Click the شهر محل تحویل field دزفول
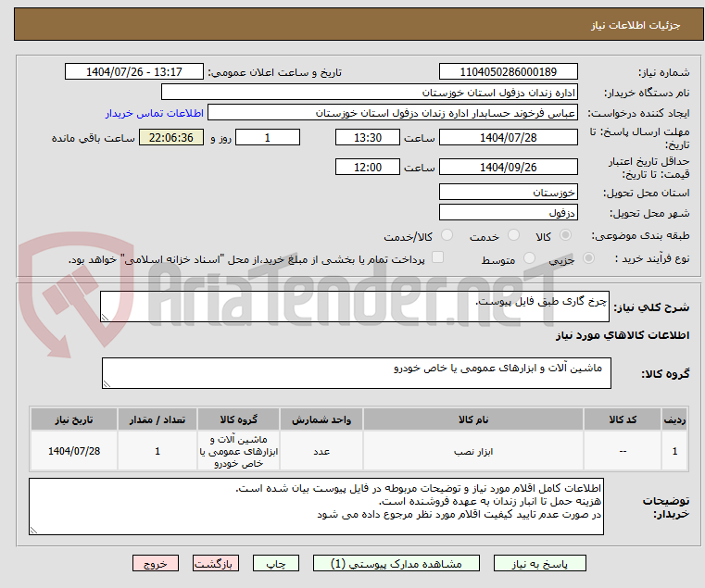705x588 pixels. (x=508, y=212)
